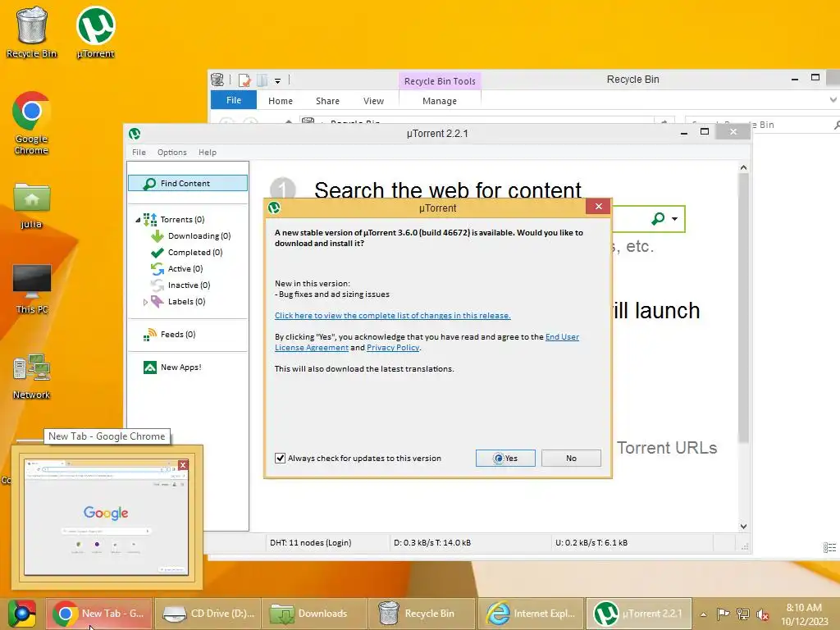Click No to decline the update
The image size is (840, 630).
pos(571,458)
